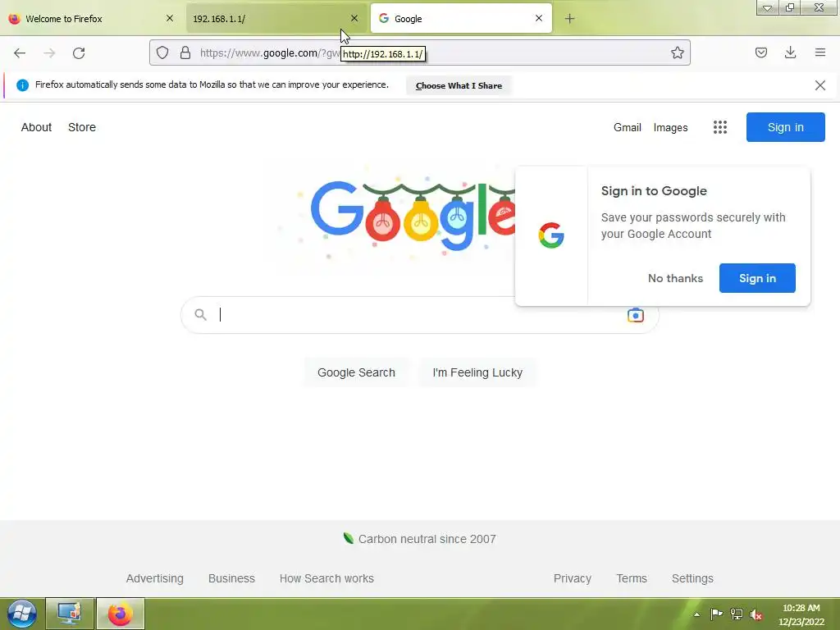This screenshot has width=840, height=630.
Task: Open the Windows Start menu
Action: click(21, 614)
